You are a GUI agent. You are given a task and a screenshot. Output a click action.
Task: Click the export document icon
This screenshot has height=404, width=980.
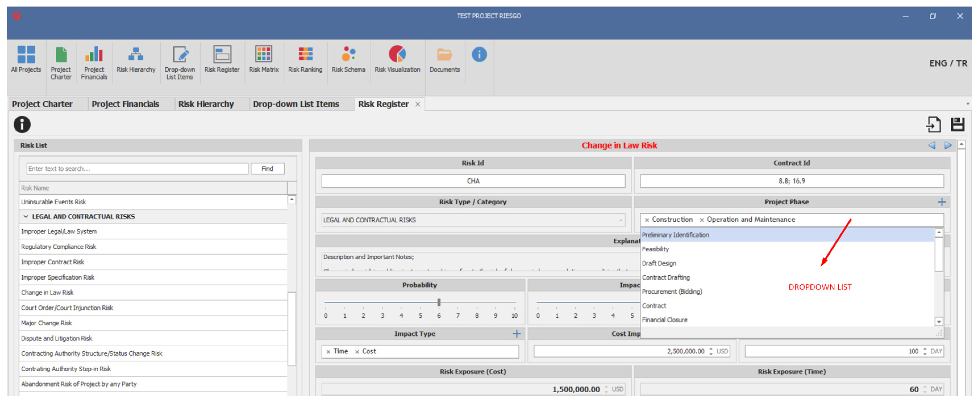pos(933,124)
